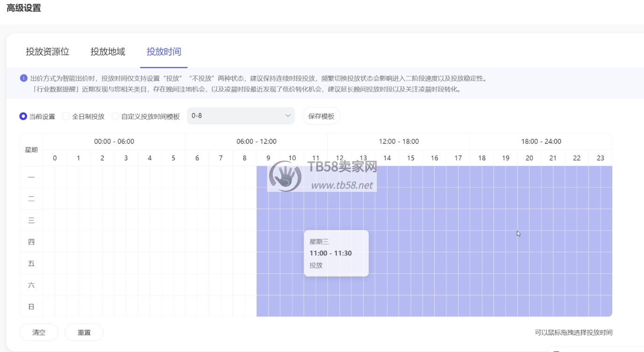The image size is (644, 352).
Task: Click the dropdown chevron arrow
Action: point(288,116)
